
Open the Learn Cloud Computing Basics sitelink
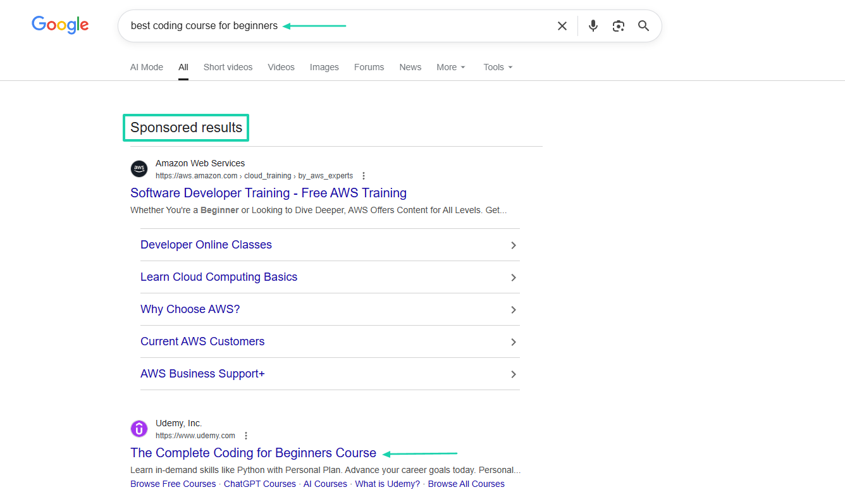click(219, 277)
